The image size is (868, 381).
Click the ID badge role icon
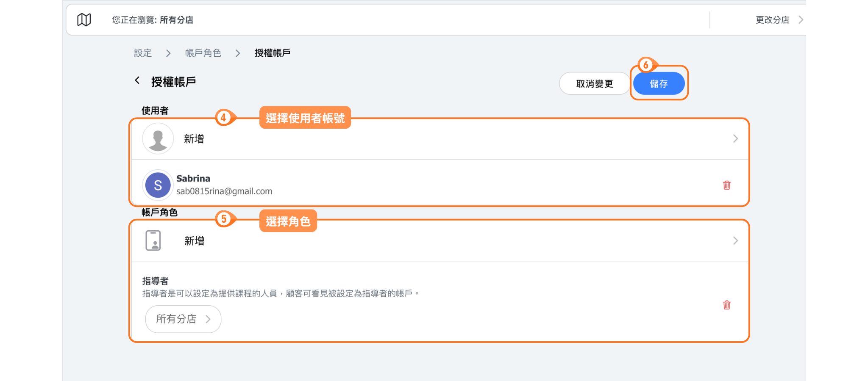pos(153,240)
